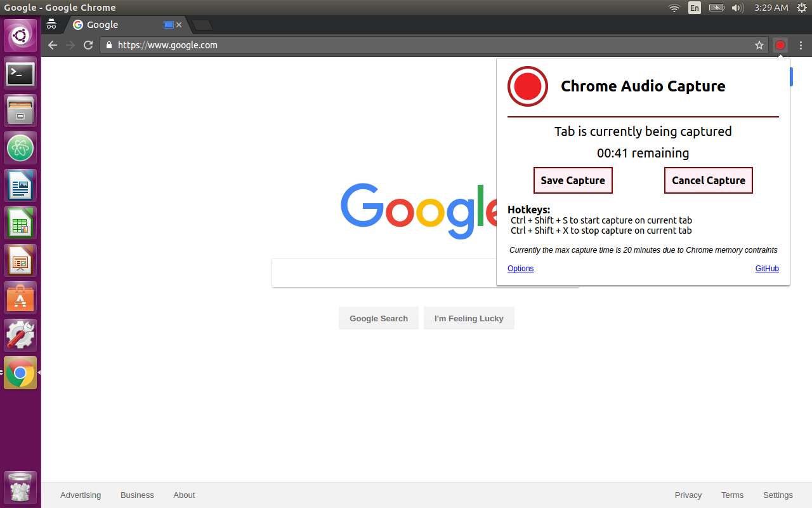Reload the Google page
The height and width of the screenshot is (508, 812).
(88, 45)
